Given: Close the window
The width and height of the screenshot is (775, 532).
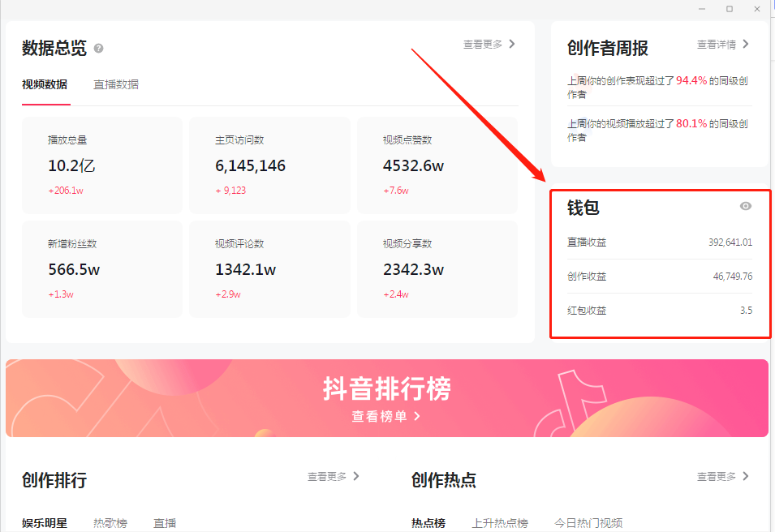Looking at the screenshot, I should (x=756, y=9).
